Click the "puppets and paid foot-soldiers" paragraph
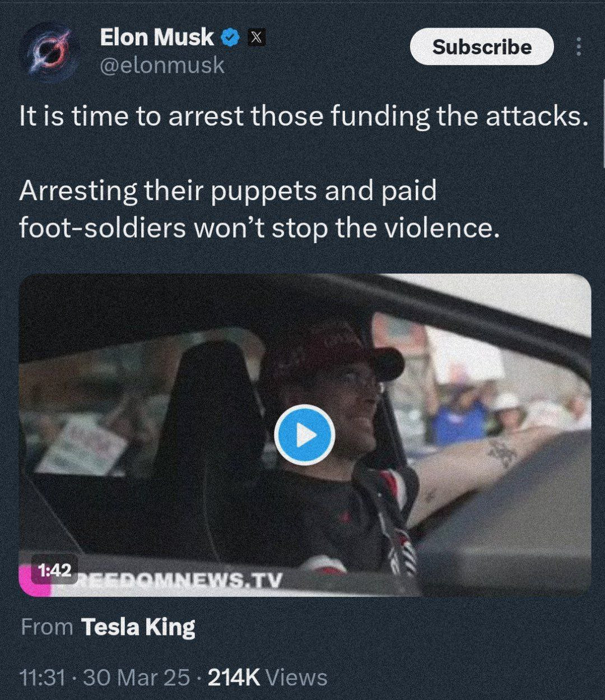The image size is (605, 700). click(258, 210)
